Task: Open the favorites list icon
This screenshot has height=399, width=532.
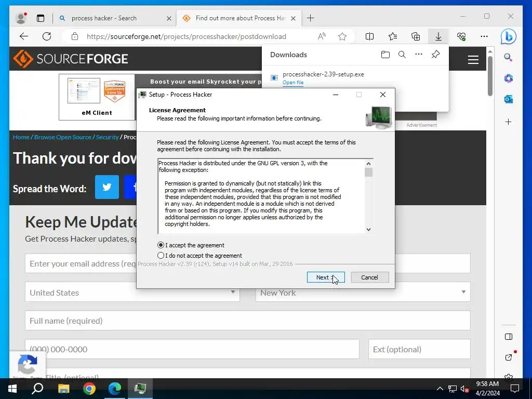Action: tap(393, 36)
